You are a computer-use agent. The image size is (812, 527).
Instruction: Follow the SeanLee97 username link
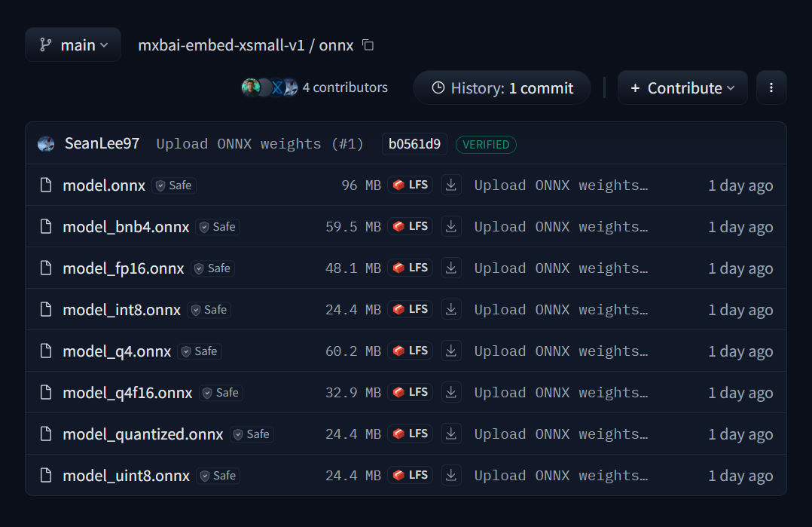[102, 143]
